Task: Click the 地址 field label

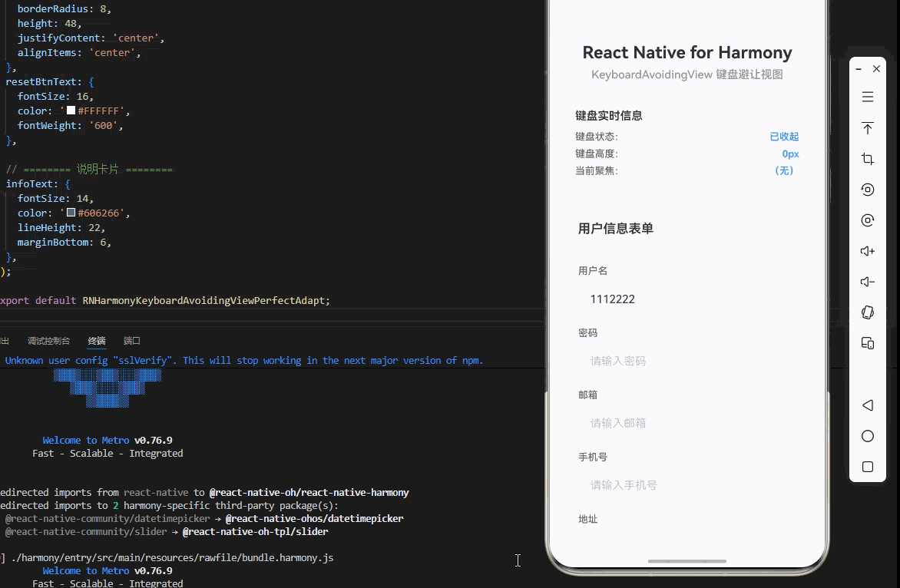Action: coord(587,519)
